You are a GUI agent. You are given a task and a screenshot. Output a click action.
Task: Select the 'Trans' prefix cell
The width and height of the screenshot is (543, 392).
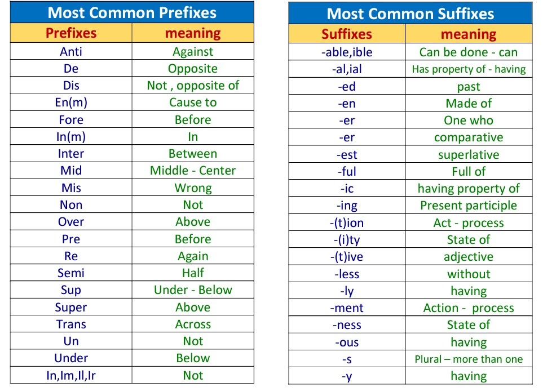[71, 324]
